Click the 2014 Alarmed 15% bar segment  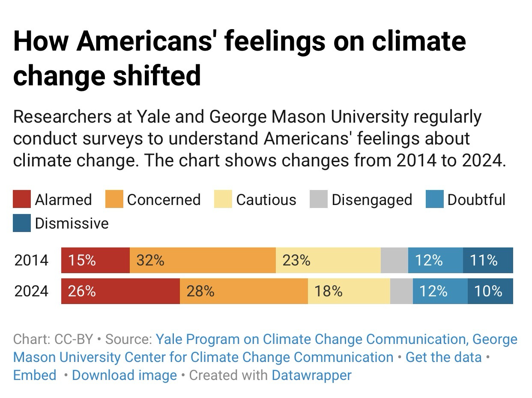pos(96,260)
